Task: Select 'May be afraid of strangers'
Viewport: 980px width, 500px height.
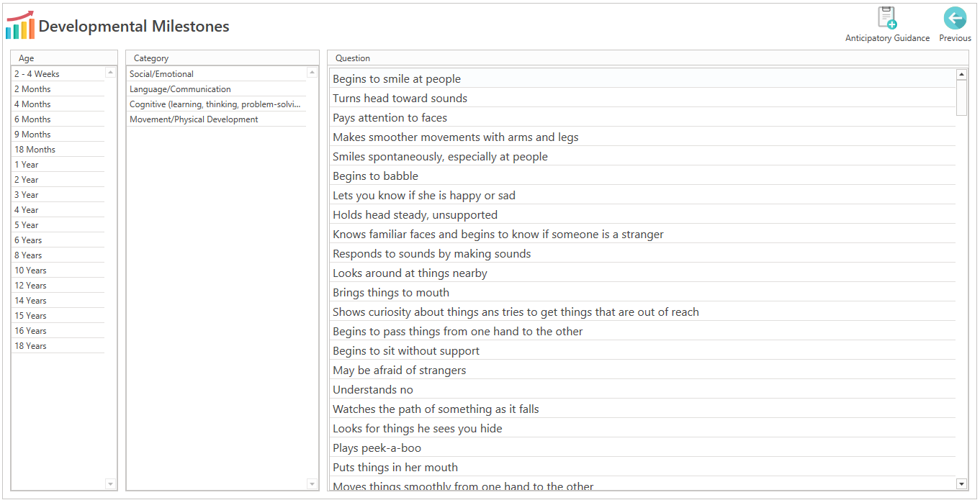Action: tap(643, 370)
